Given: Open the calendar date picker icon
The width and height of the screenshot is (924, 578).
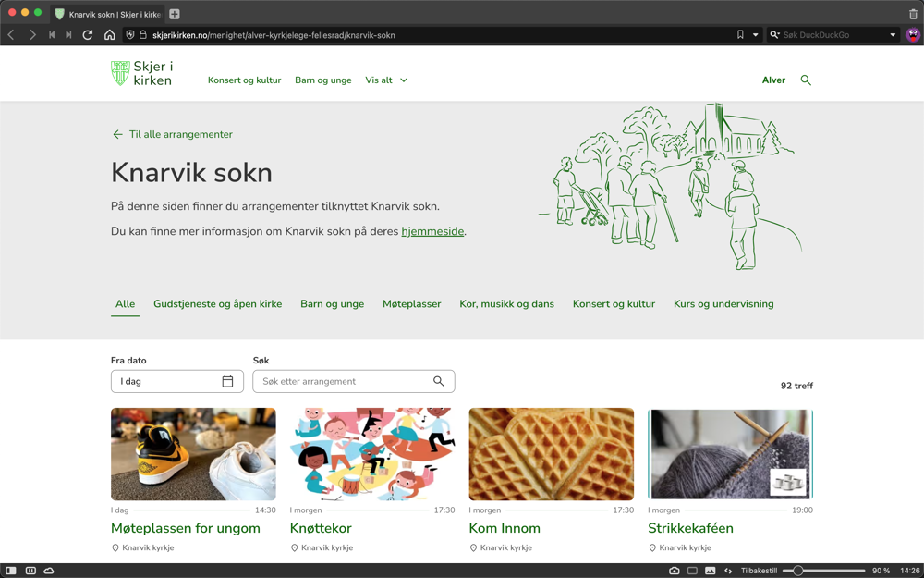Looking at the screenshot, I should point(227,381).
